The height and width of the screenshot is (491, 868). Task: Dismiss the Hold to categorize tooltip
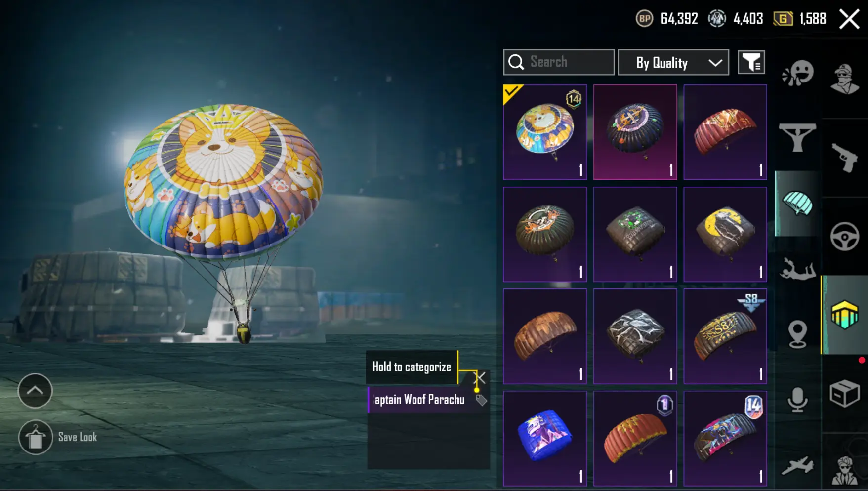coord(480,378)
